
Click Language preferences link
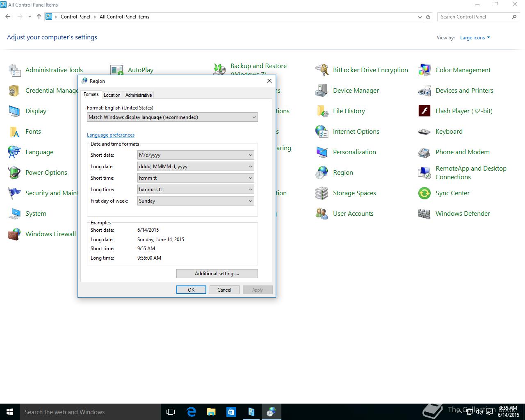[111, 135]
